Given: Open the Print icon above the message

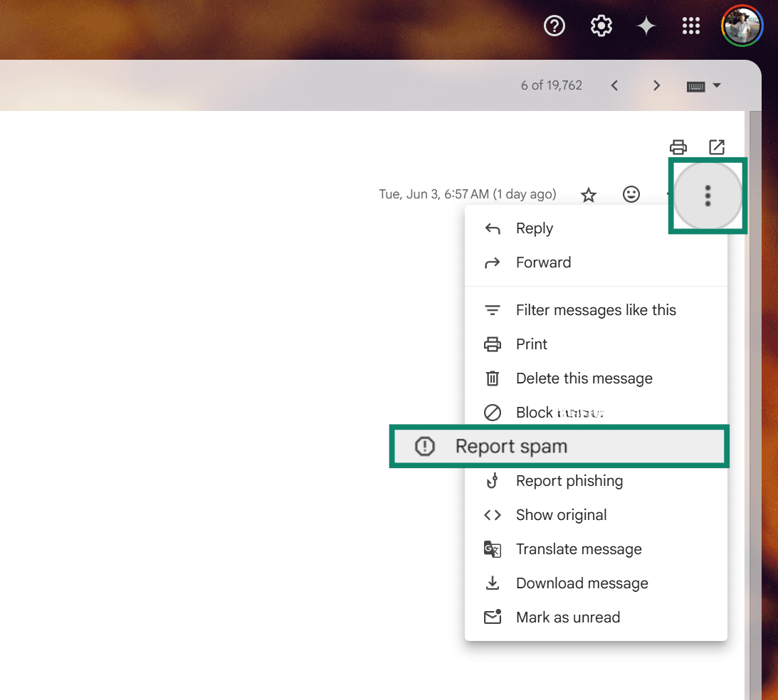Looking at the screenshot, I should (x=678, y=147).
